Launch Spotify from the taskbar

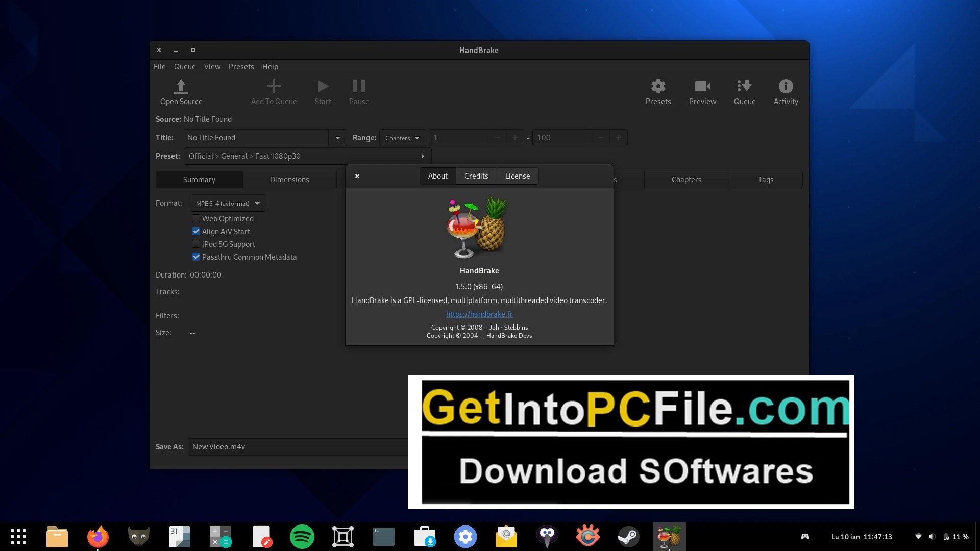302,537
